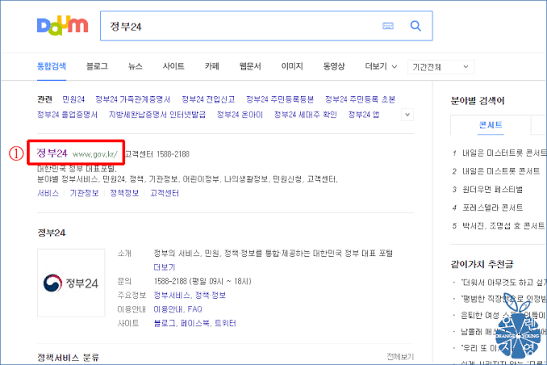
Task: Click the 고객센터 1588-2188 text
Action: pyautogui.click(x=157, y=154)
